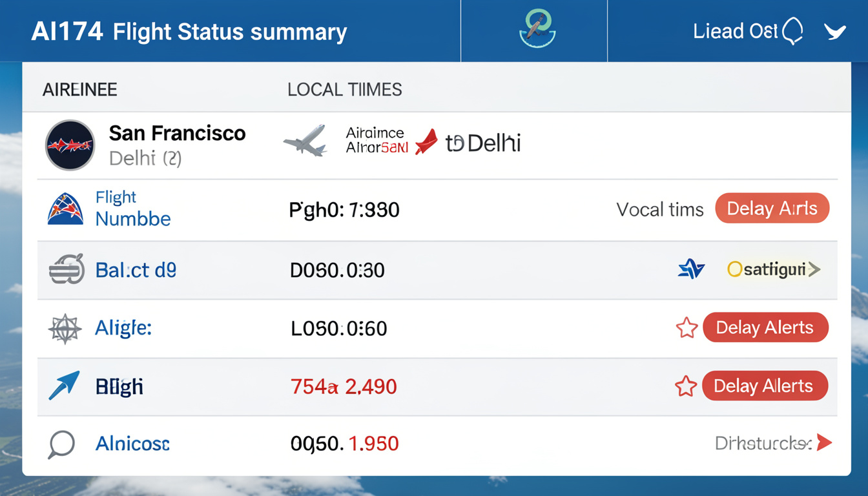Open the Liead Ost header dropdown
This screenshot has height=496, width=868.
(835, 32)
